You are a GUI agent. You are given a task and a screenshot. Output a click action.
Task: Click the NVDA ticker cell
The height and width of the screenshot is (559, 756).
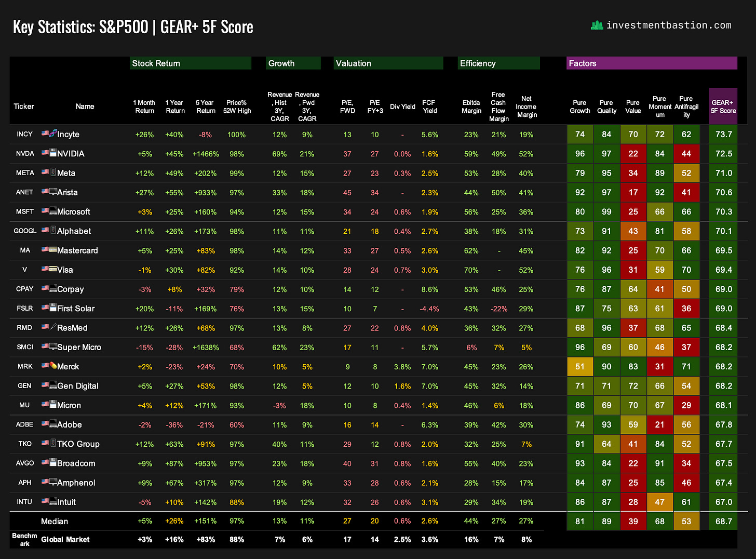[25, 153]
